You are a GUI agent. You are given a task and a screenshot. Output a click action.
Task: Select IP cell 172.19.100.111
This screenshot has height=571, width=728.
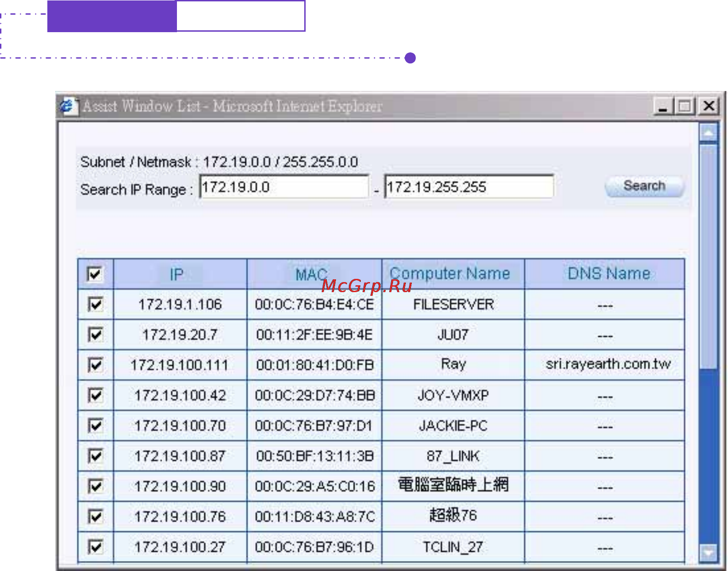(x=179, y=365)
